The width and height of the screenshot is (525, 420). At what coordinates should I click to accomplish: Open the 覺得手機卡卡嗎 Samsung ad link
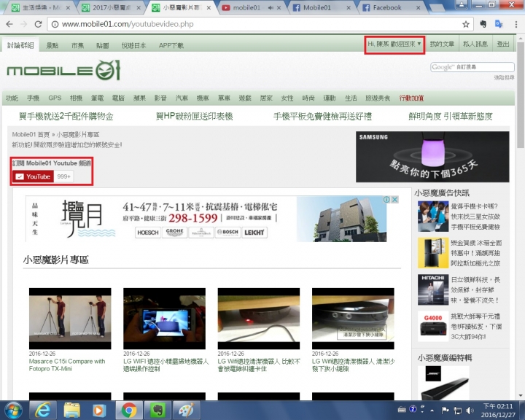475,217
